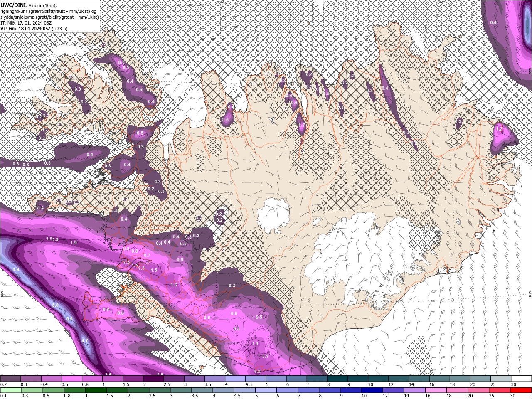This screenshot has height=399, width=532.
Task: Click the top-row legend swatch starting at 0.2
Action: (10, 379)
